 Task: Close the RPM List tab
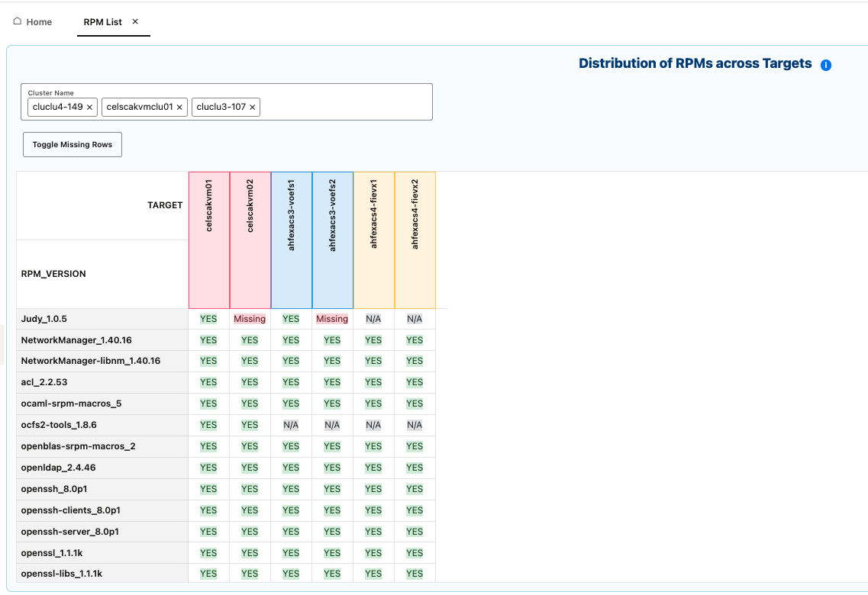point(135,22)
